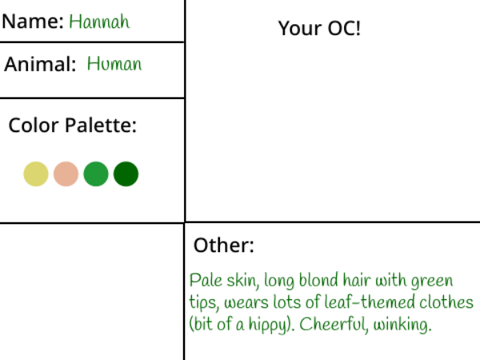Select the Animal: label
Image resolution: width=480 pixels, height=360 pixels.
tap(40, 64)
